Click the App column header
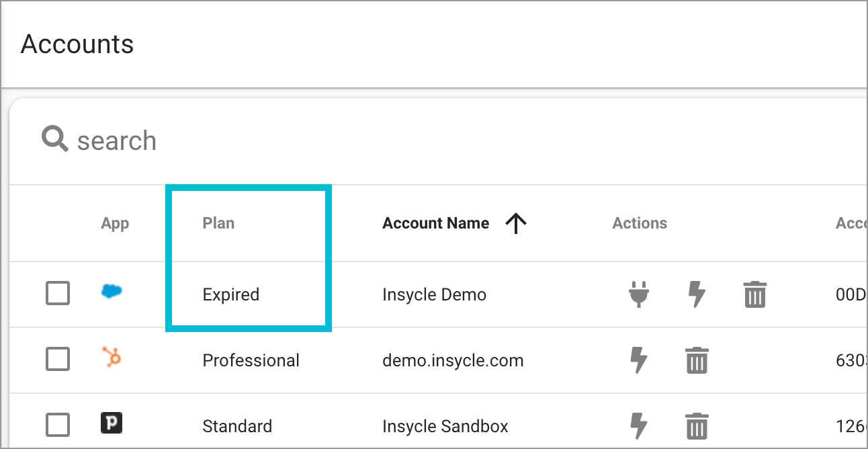Viewport: 868px width, 449px height. click(115, 222)
